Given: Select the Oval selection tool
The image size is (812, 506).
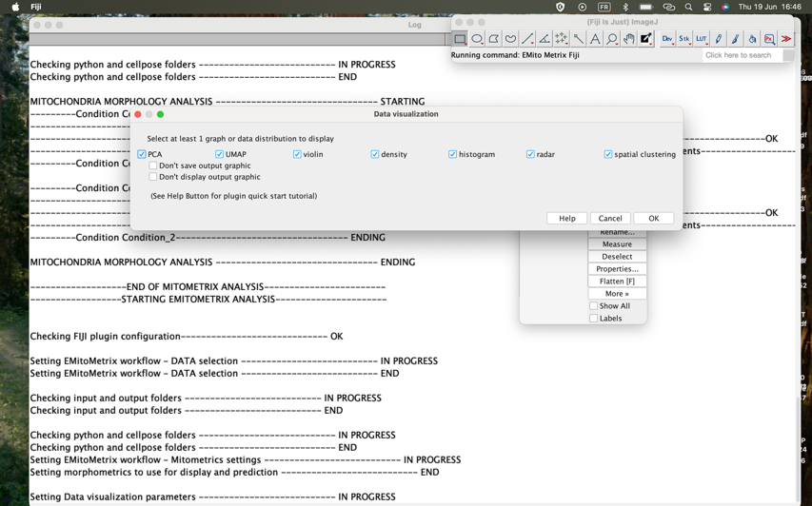Looking at the screenshot, I should click(x=477, y=39).
